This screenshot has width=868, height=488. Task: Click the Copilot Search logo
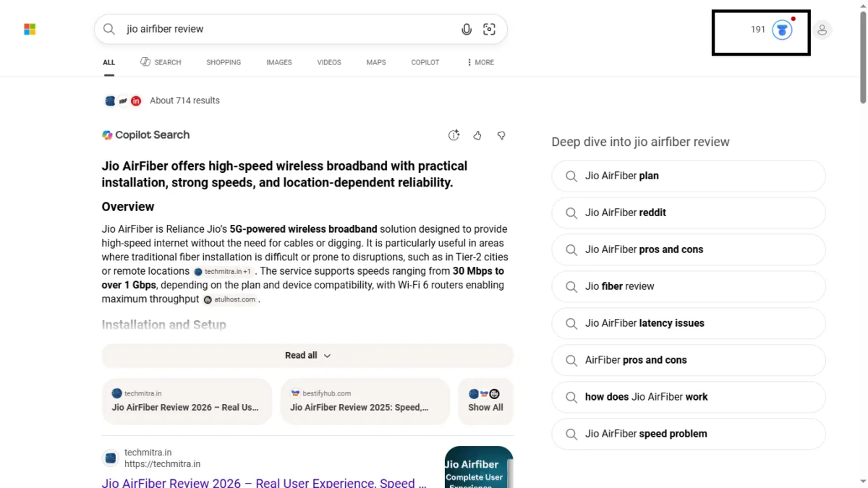(107, 135)
